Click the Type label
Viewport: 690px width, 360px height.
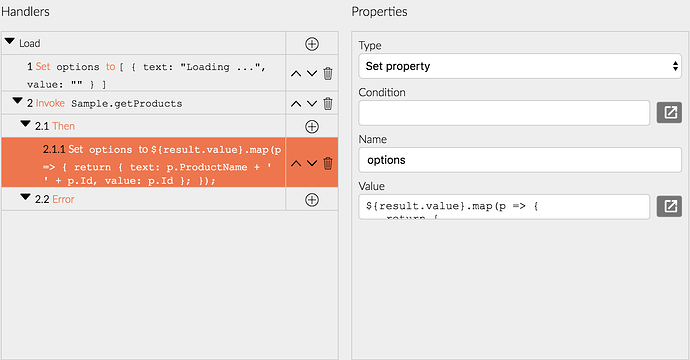[x=370, y=45]
